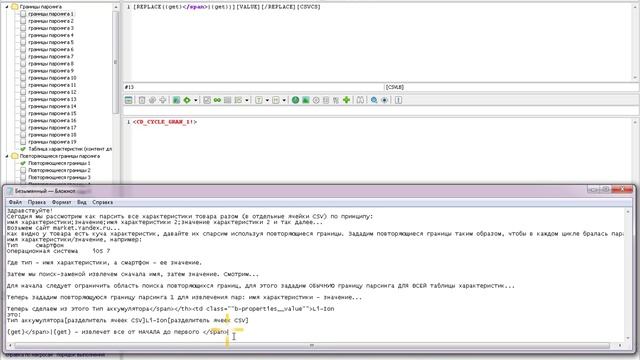Tick the checkbox for Повторяющиеся границы 2

[23, 170]
